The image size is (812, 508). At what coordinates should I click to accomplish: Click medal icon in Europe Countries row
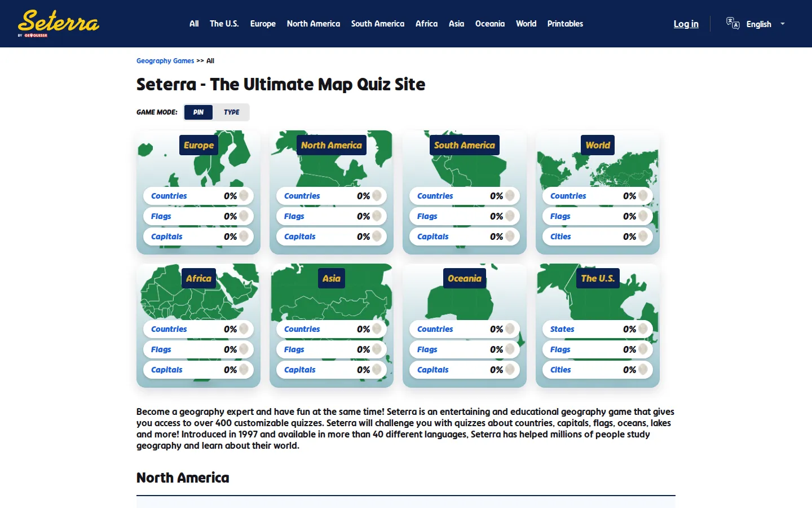click(244, 196)
